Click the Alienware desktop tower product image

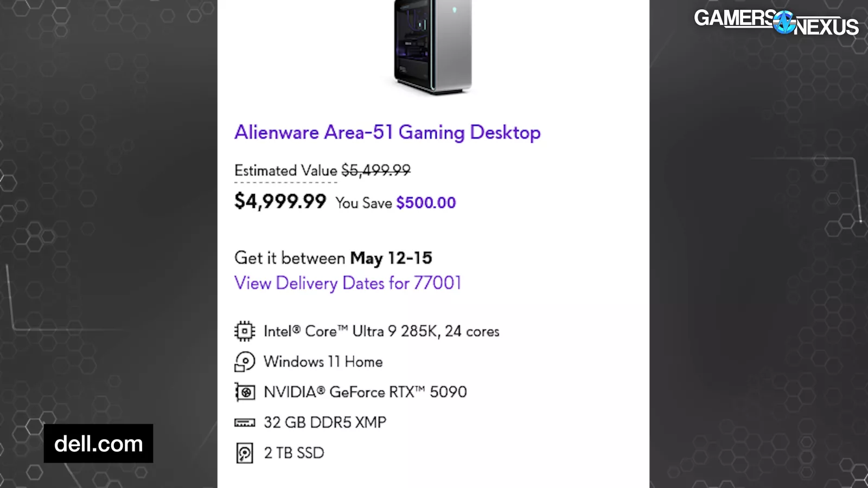click(432, 46)
